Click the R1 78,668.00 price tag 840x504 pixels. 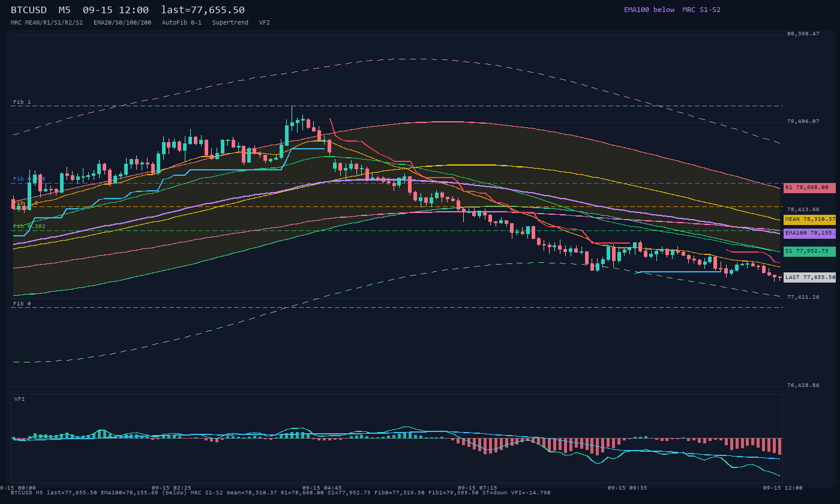point(809,188)
